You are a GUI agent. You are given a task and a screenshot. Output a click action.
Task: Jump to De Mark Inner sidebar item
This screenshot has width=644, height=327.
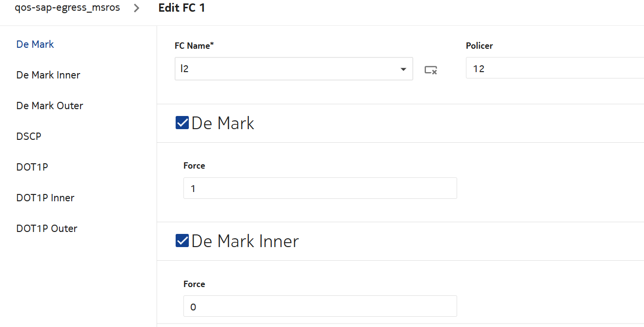point(48,75)
